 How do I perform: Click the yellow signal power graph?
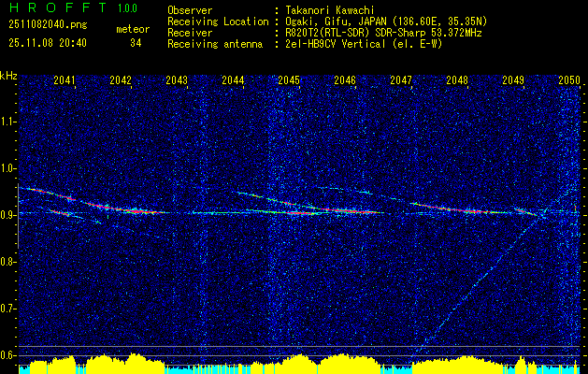(x=299, y=364)
